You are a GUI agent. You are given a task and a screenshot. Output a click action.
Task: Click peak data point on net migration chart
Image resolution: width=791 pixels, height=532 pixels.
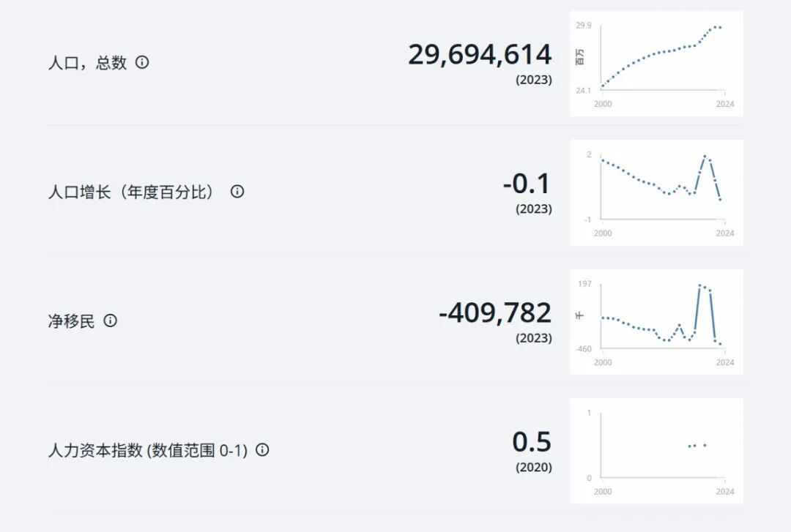tap(699, 285)
